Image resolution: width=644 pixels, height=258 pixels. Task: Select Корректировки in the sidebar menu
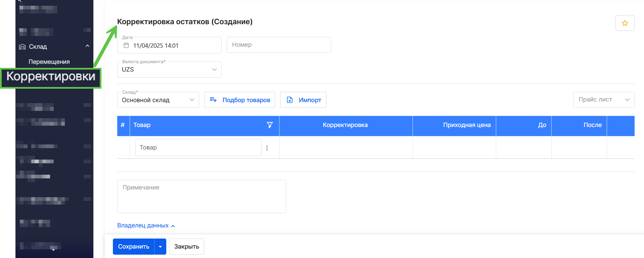click(51, 77)
